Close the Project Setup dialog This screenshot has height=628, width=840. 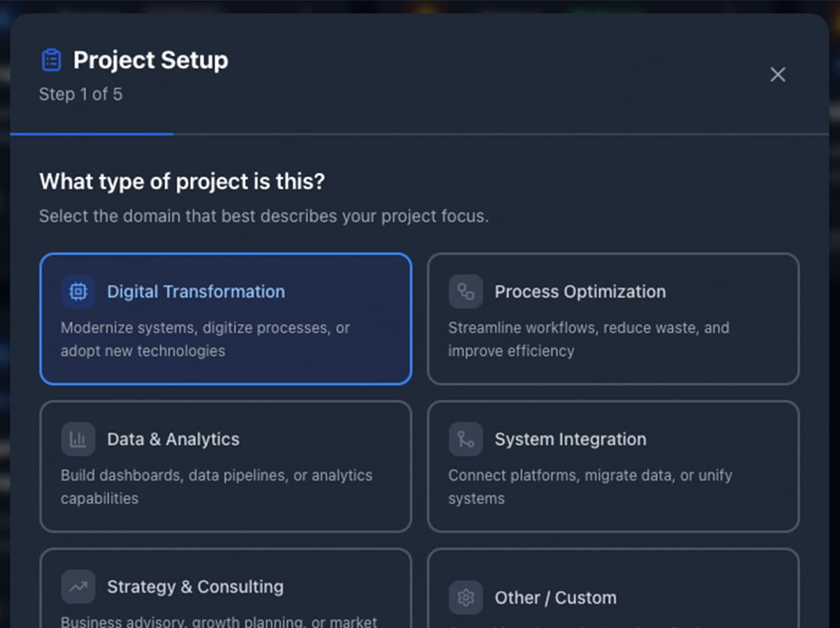(x=778, y=75)
